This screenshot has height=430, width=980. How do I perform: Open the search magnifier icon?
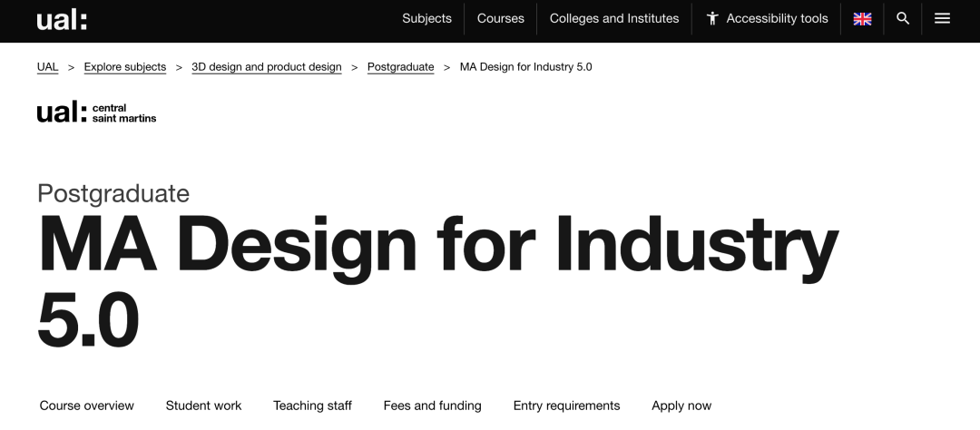coord(903,19)
